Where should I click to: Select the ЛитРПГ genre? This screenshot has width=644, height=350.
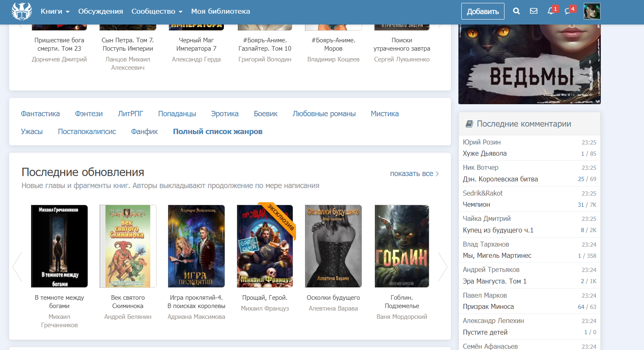130,114
